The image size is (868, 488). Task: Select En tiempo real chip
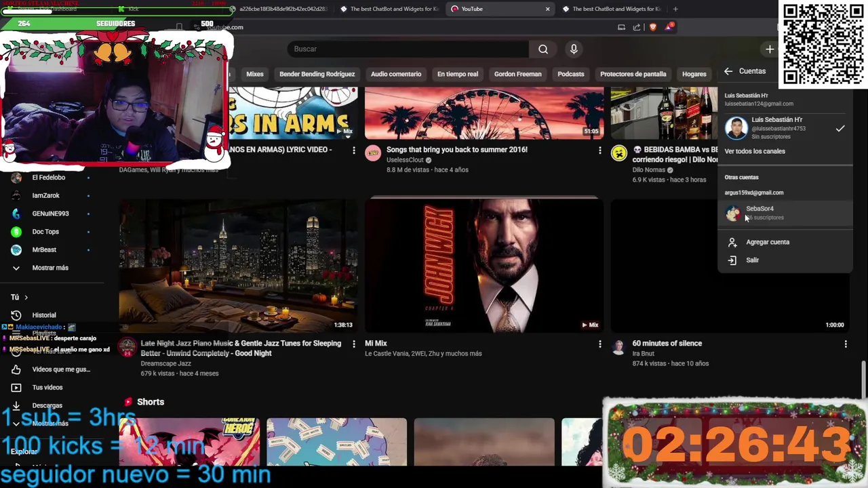click(x=458, y=74)
